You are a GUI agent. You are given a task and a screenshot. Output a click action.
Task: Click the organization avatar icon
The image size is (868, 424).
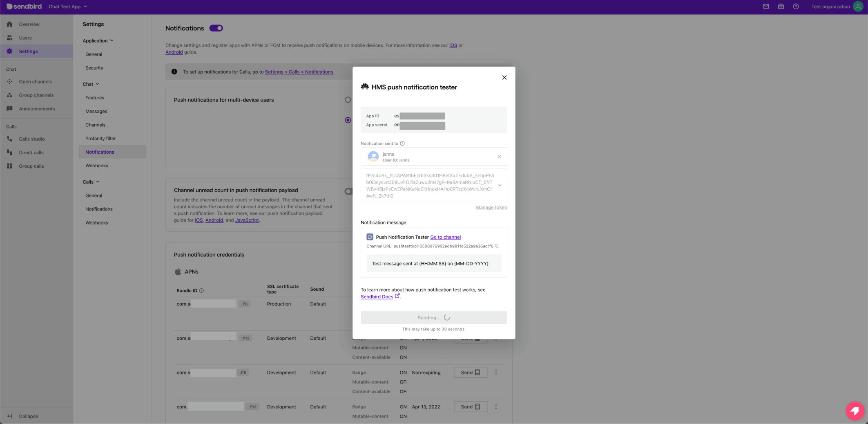click(858, 7)
